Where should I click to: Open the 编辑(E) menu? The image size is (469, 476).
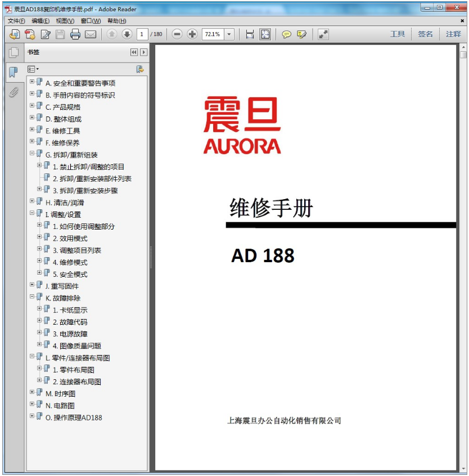(40, 21)
